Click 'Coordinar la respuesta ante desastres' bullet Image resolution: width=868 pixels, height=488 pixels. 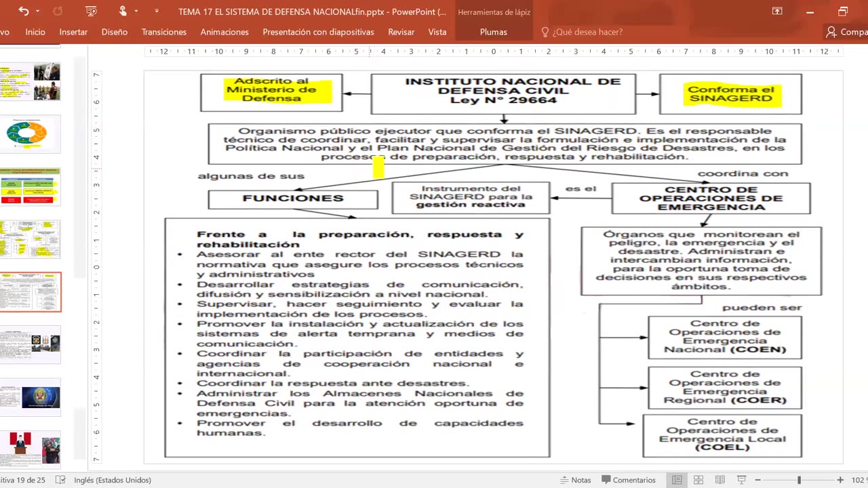tap(332, 384)
